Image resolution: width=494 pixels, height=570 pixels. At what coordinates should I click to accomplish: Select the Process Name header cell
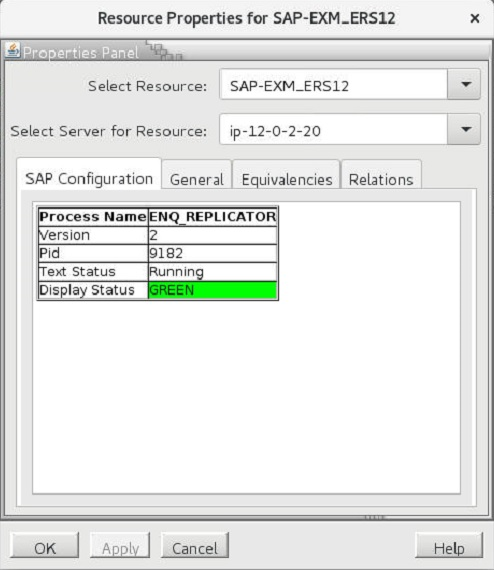(x=93, y=217)
